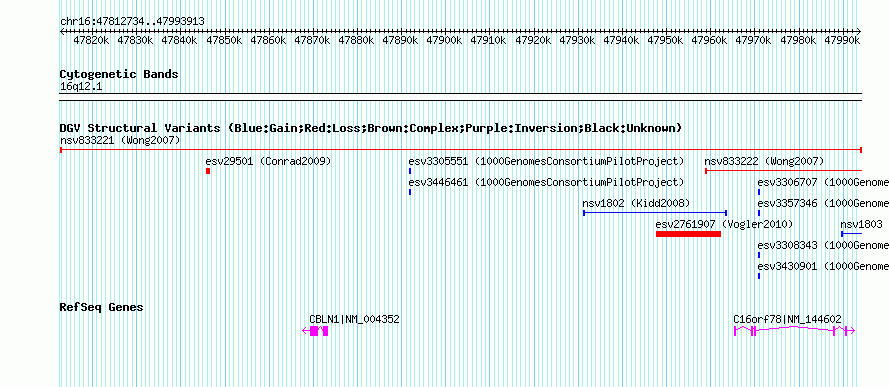This screenshot has height=387, width=890.
Task: Click the CBLN1 gene exon glyph
Action: point(316,331)
